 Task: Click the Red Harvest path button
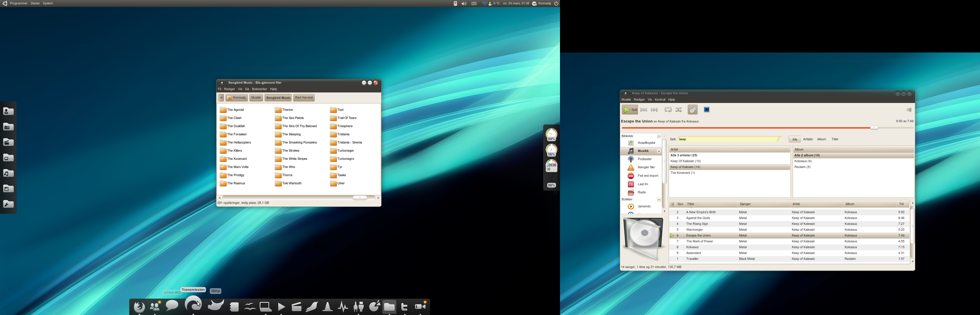coord(304,98)
